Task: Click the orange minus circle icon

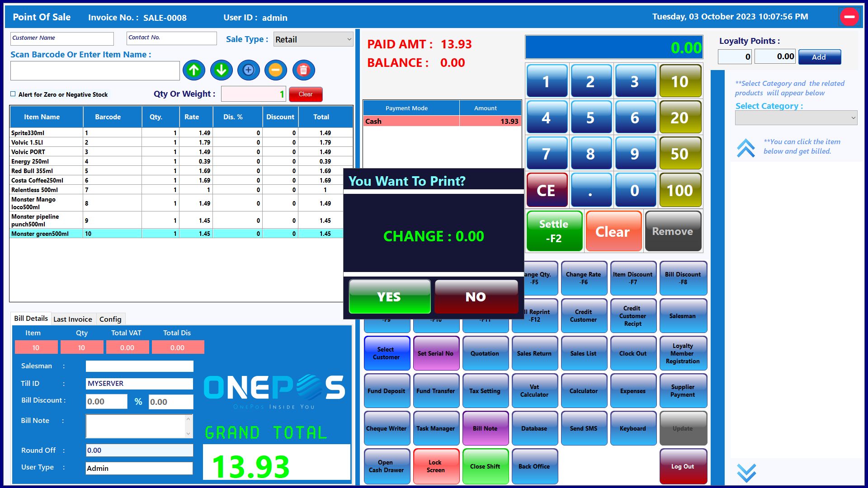Action: pos(276,70)
